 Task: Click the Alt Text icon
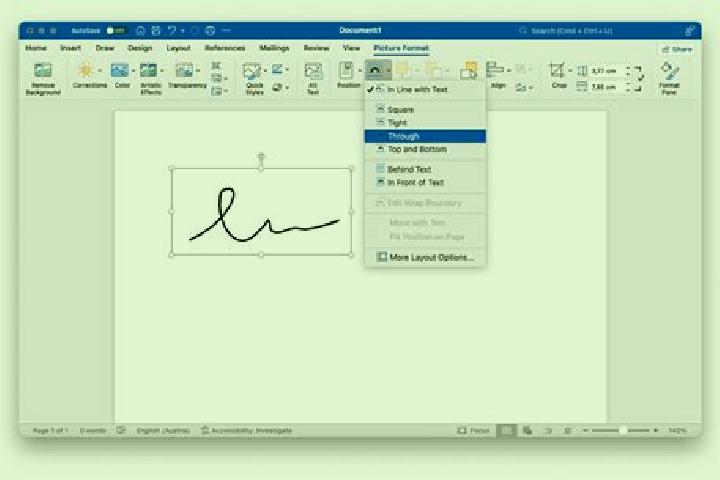[313, 71]
